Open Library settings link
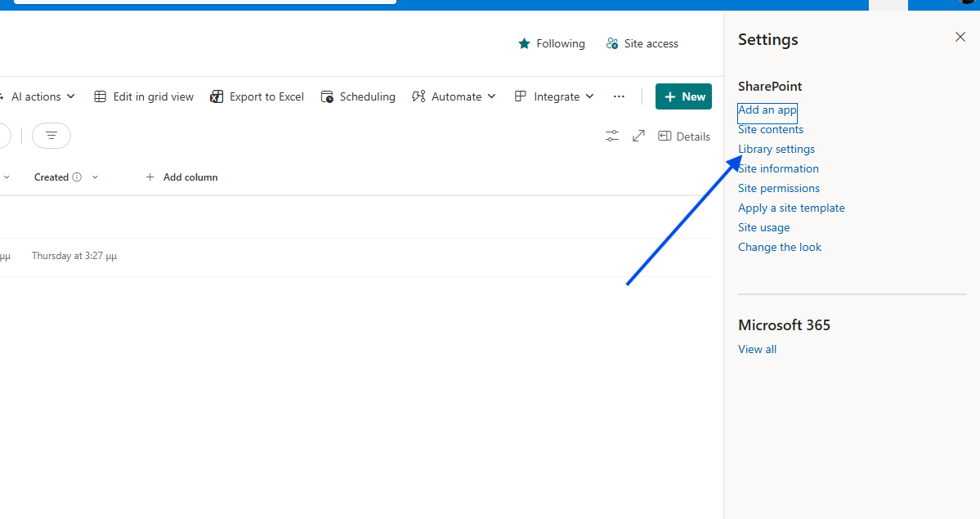The image size is (980, 519). pos(776,149)
